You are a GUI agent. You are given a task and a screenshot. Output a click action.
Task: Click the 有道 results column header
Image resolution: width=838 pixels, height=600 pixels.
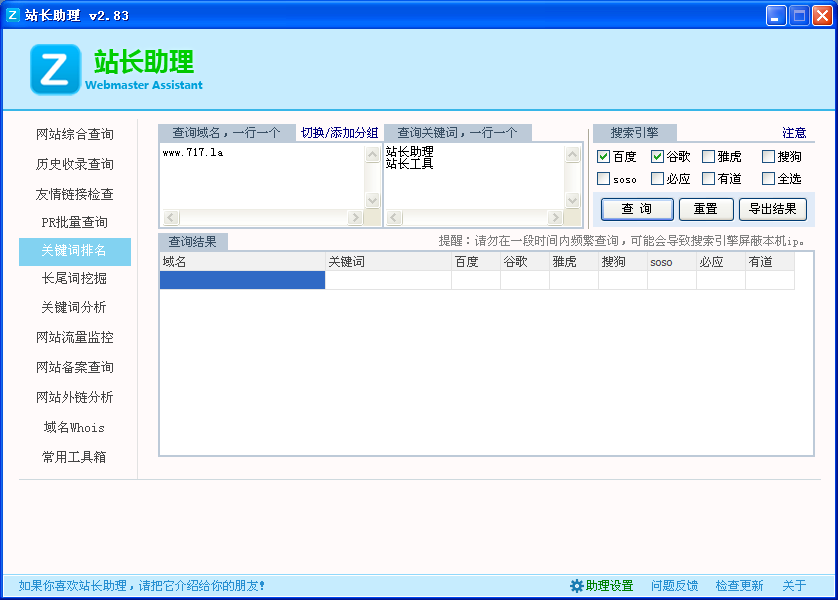[770, 262]
